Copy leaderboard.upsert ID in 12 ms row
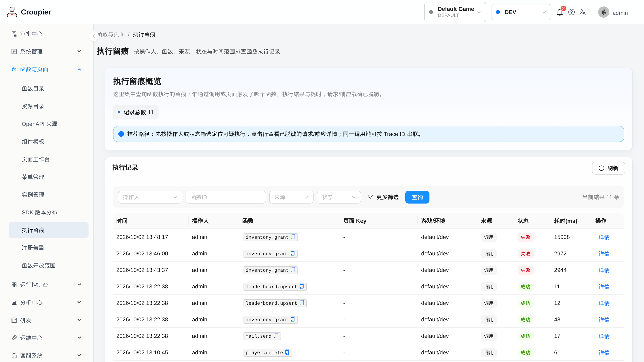644x362 pixels. coord(301,303)
